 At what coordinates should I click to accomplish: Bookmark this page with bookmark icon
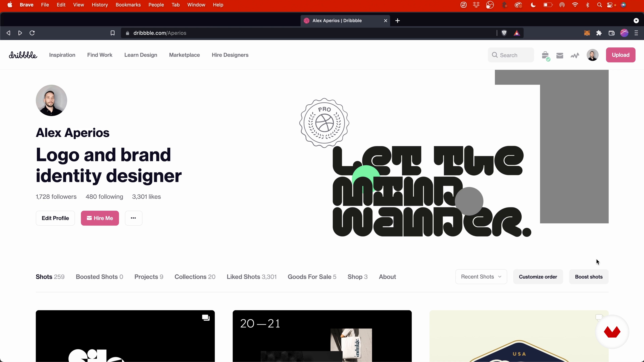pos(113,33)
